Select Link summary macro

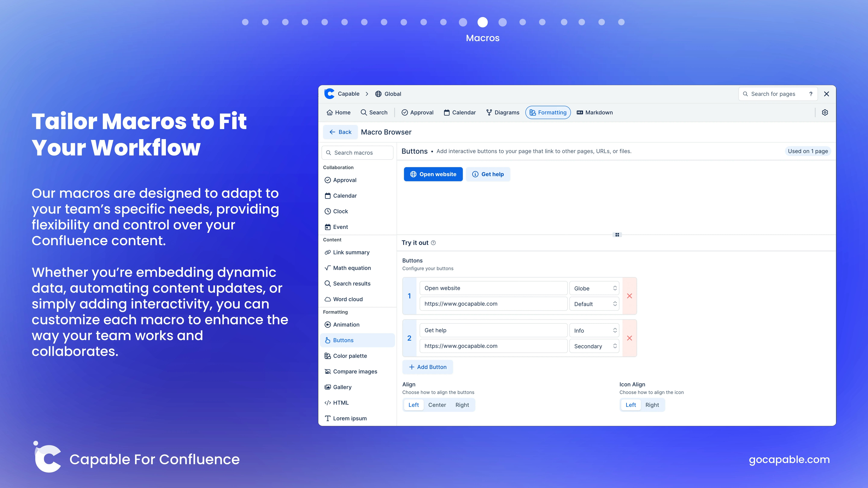[357, 252]
